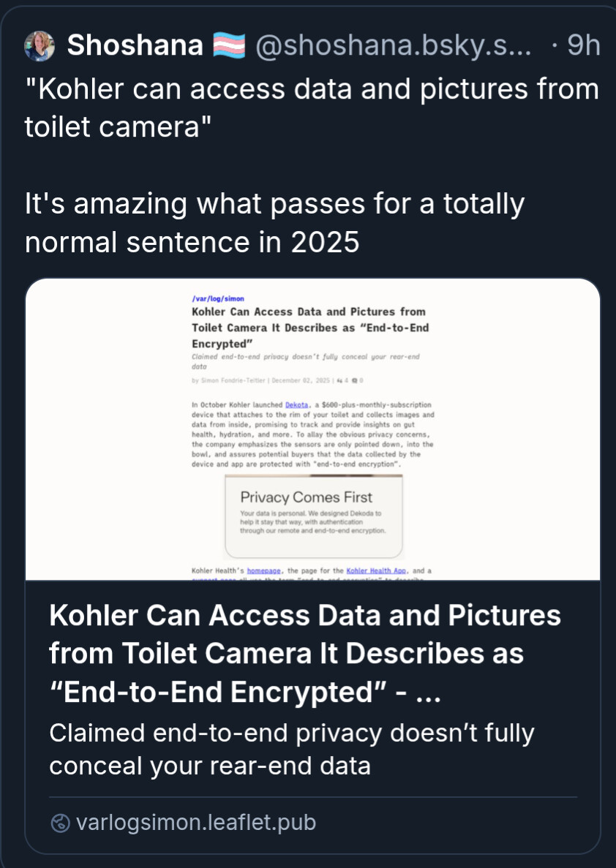Click the link card description about rear-end data

point(291,749)
